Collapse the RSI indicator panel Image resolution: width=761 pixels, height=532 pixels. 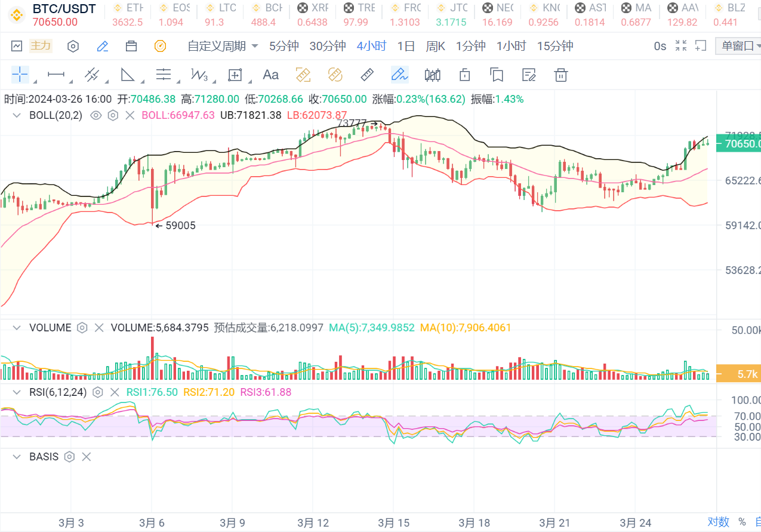click(17, 392)
